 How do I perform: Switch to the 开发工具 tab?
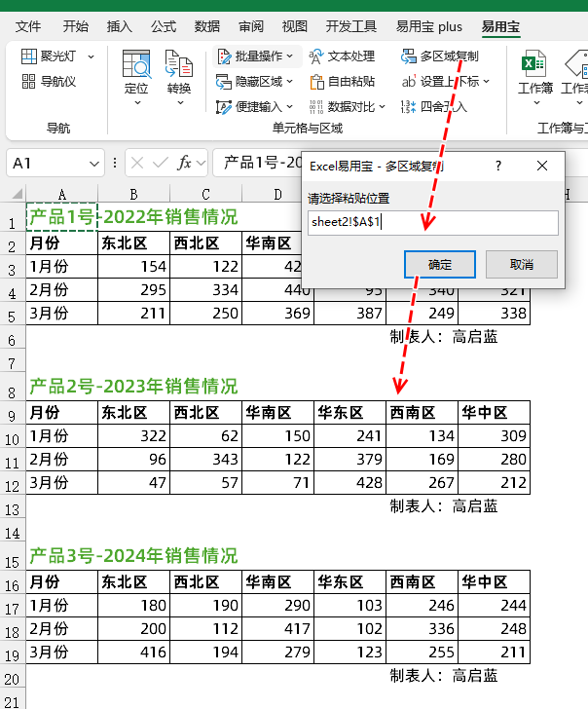[351, 26]
